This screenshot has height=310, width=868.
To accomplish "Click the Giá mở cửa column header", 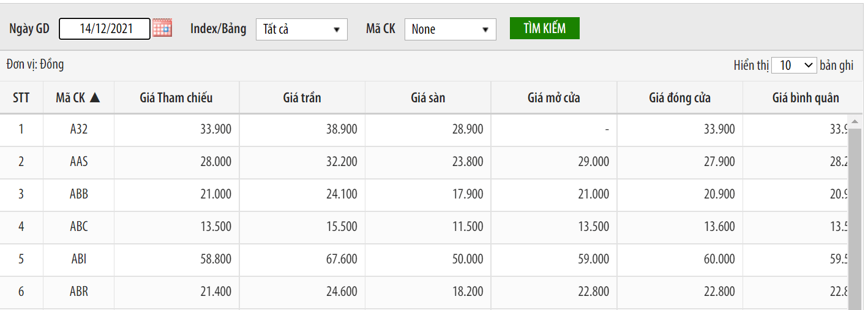I will point(553,97).
